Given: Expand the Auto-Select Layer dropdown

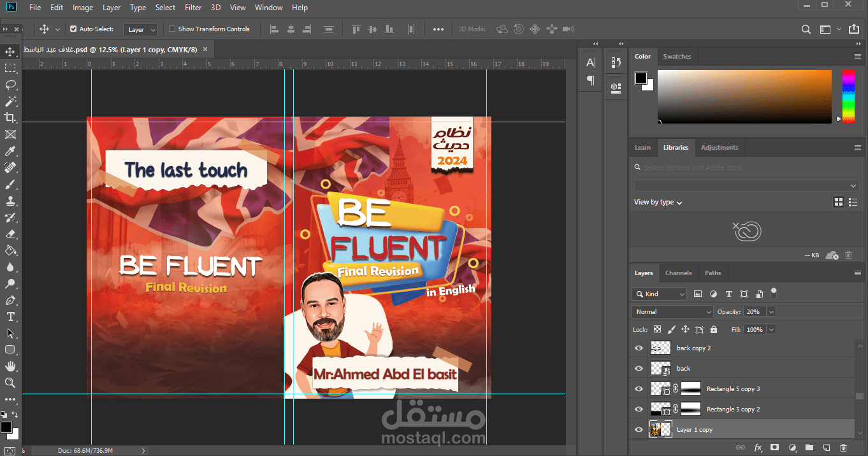Looking at the screenshot, I should (141, 30).
